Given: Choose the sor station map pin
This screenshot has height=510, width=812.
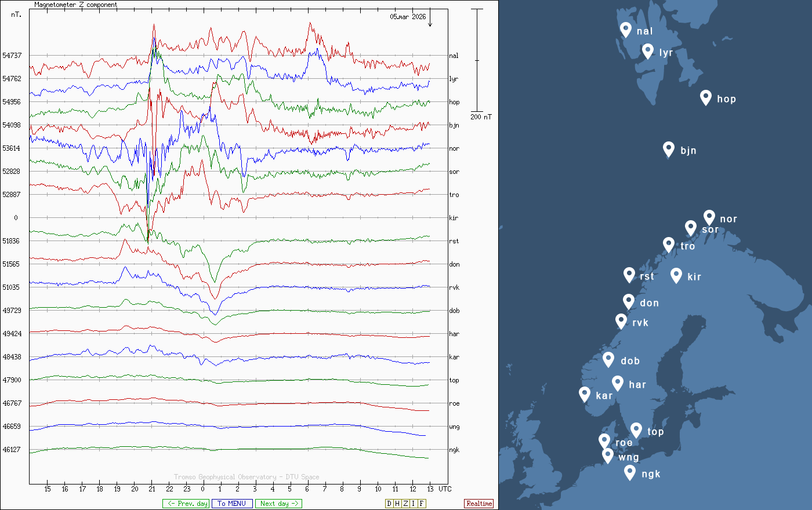Looking at the screenshot, I should [691, 228].
